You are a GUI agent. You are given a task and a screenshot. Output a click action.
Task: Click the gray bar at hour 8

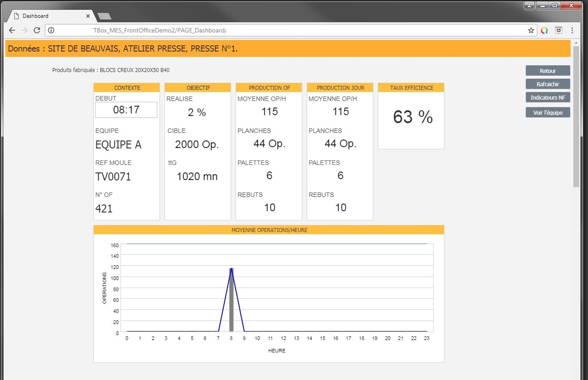pyautogui.click(x=232, y=300)
